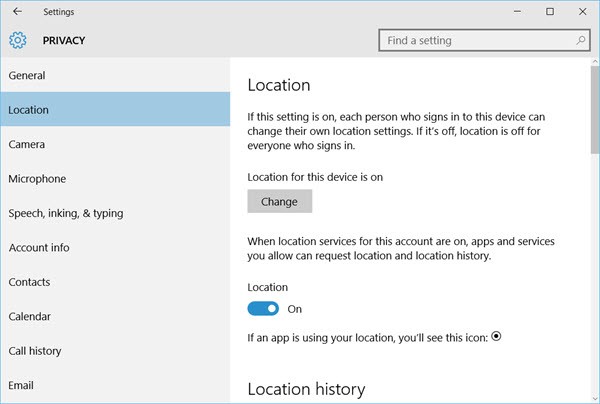
Task: Minimize the Settings window
Action: 517,11
